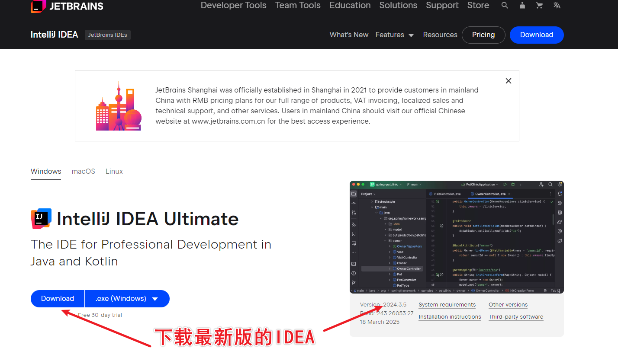Viewport: 618px width, 364px height.
Task: Click the Shanghai skyline illustration
Action: click(119, 106)
